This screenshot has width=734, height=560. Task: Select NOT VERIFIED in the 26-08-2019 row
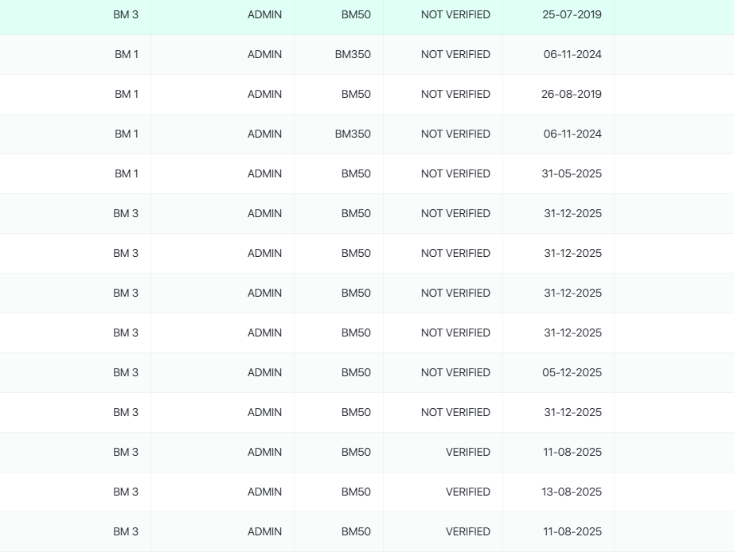455,94
